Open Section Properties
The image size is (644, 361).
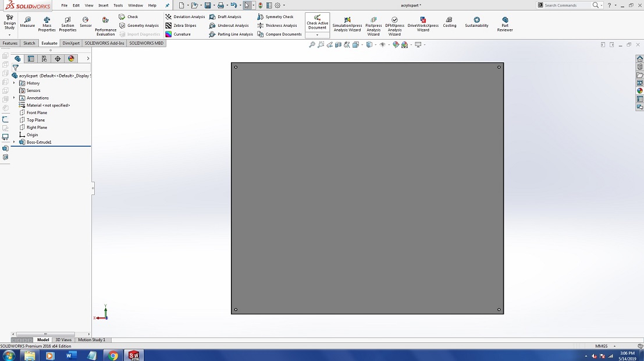point(67,24)
